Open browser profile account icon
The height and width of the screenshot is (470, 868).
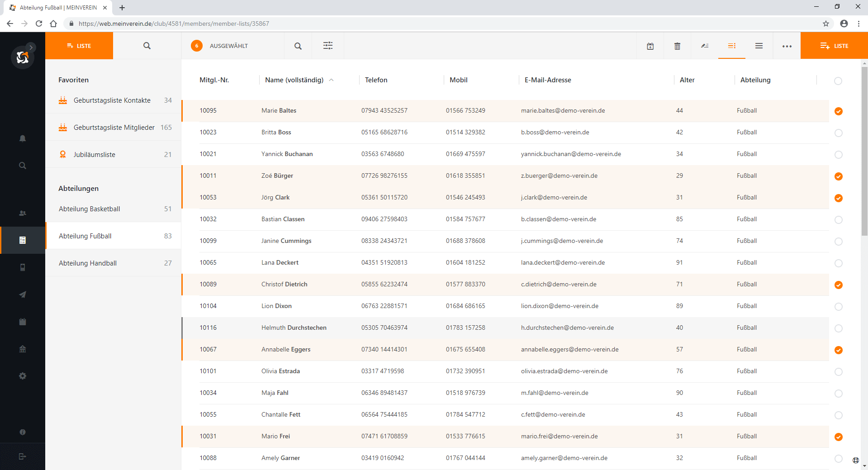tap(844, 24)
